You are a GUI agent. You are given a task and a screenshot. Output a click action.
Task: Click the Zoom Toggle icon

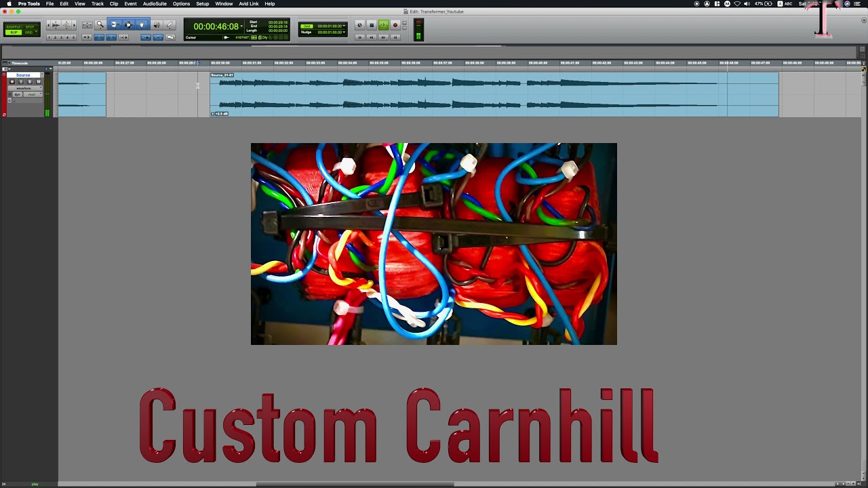point(87,25)
